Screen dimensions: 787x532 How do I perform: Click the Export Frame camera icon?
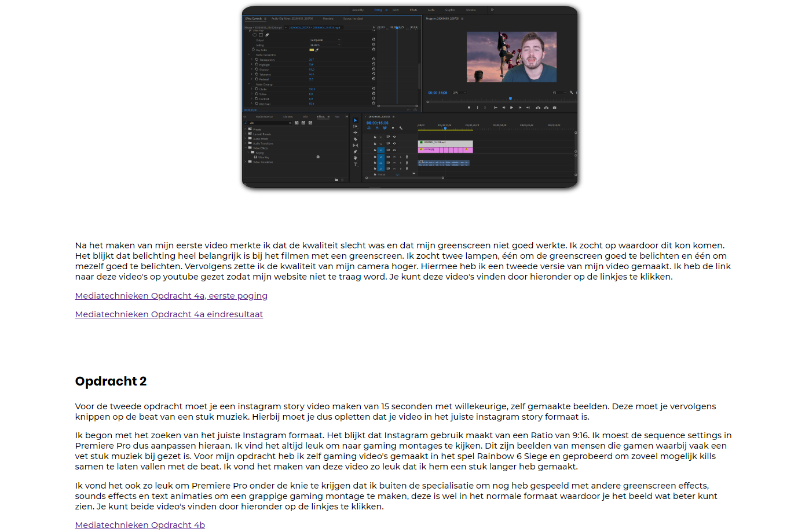coord(555,108)
